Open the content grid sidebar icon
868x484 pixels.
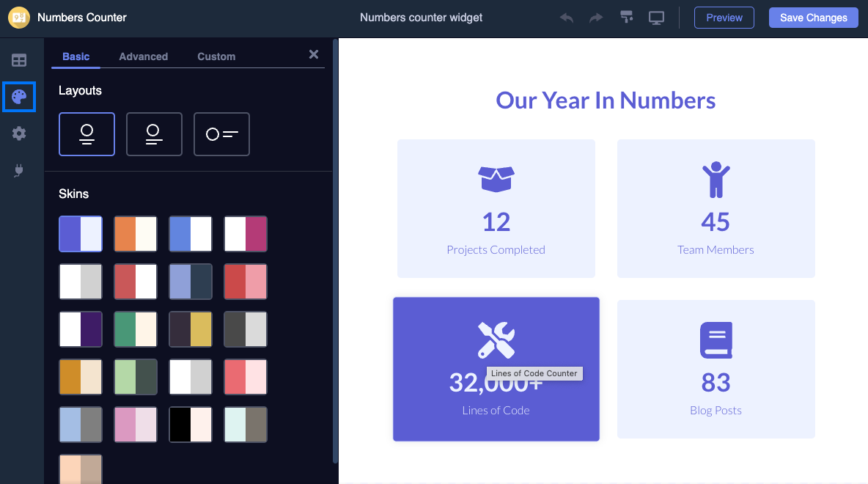click(x=19, y=60)
